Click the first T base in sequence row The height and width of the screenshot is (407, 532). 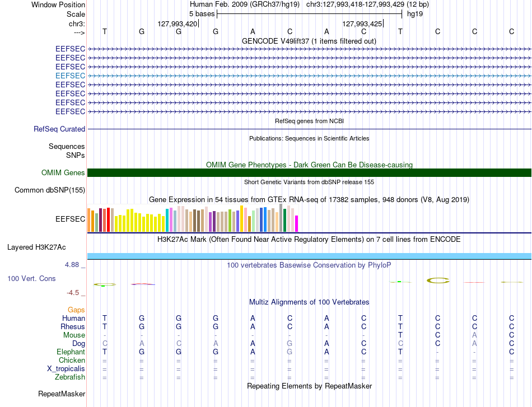click(x=105, y=31)
